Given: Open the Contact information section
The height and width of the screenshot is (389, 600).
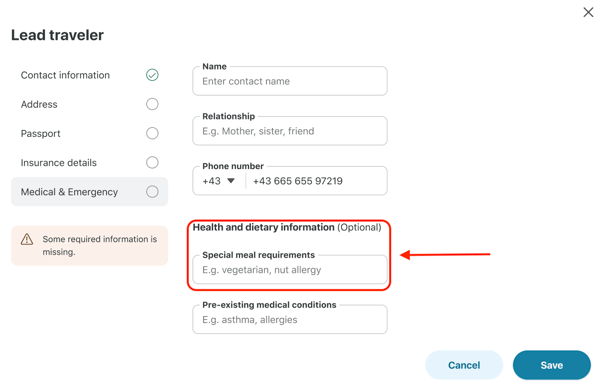Looking at the screenshot, I should 90,75.
